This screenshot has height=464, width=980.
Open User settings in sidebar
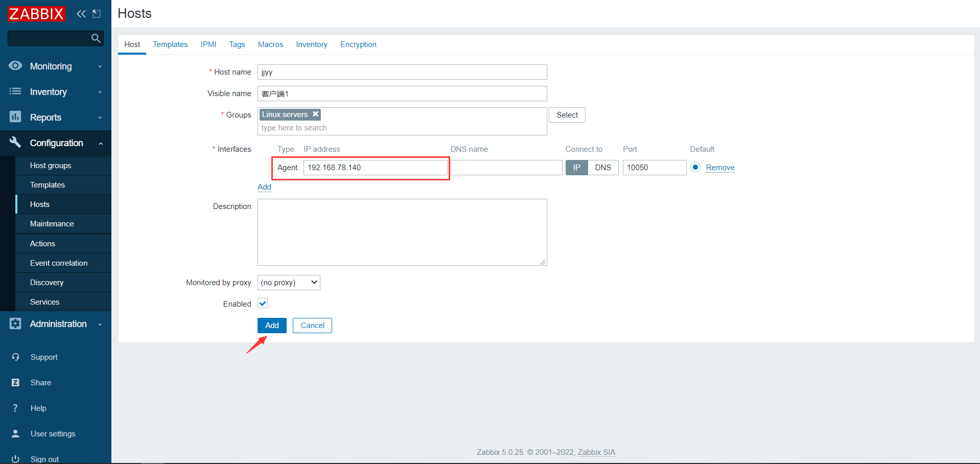(53, 434)
